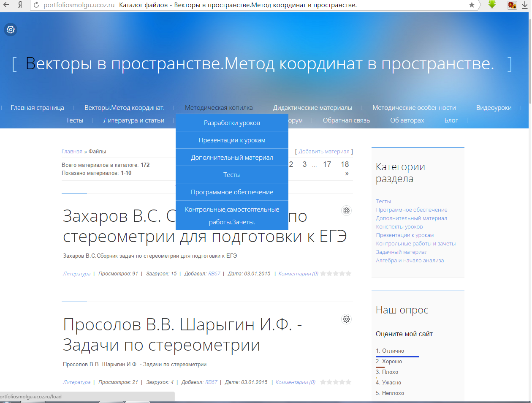Choose poll answer 2. Хорошо
The height and width of the screenshot is (403, 532).
pos(389,362)
